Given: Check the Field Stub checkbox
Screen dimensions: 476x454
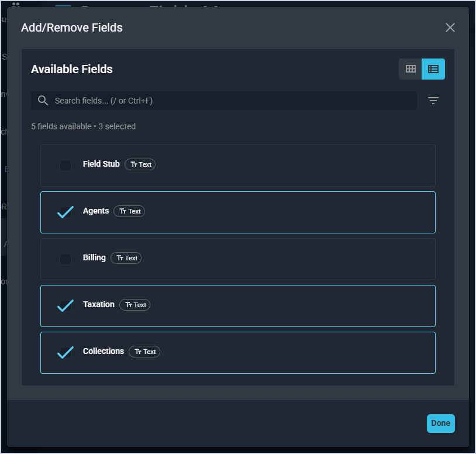Looking at the screenshot, I should [65, 166].
